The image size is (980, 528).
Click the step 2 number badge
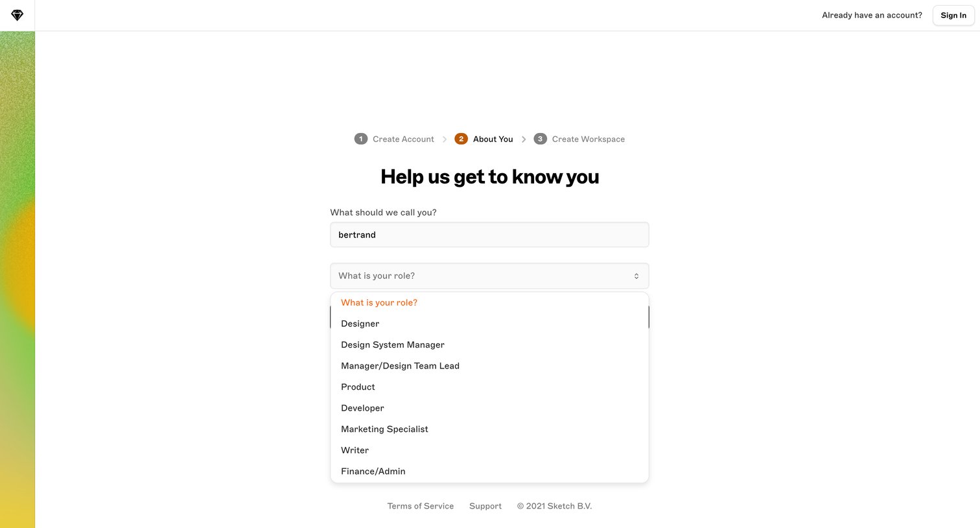[461, 139]
